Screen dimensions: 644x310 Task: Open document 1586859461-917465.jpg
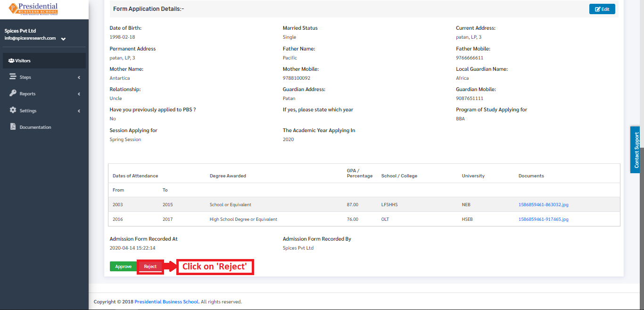pos(544,219)
